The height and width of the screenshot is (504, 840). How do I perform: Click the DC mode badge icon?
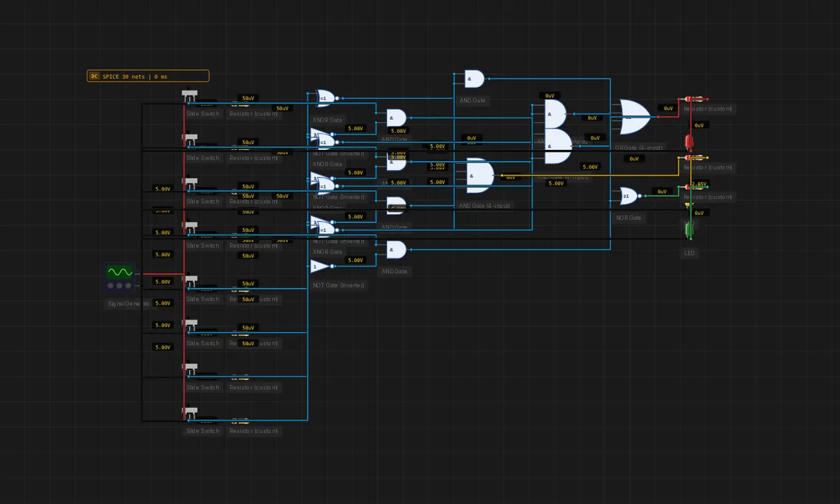[x=94, y=76]
